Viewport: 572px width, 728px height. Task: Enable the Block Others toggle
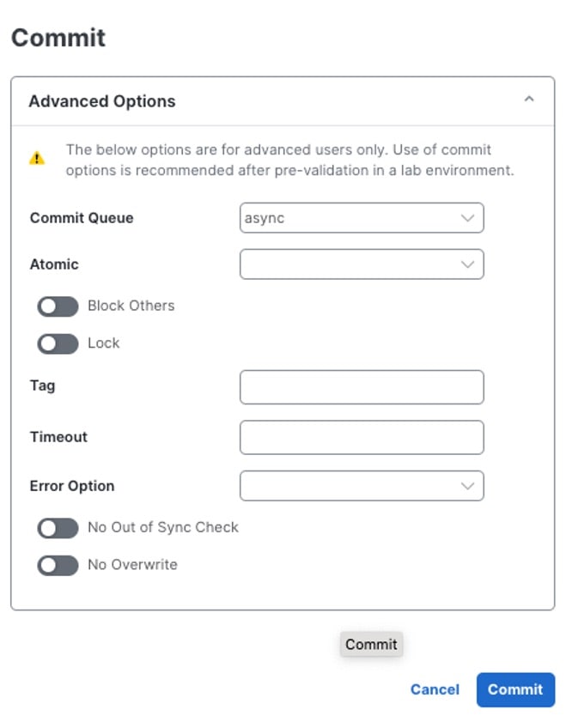pos(57,306)
